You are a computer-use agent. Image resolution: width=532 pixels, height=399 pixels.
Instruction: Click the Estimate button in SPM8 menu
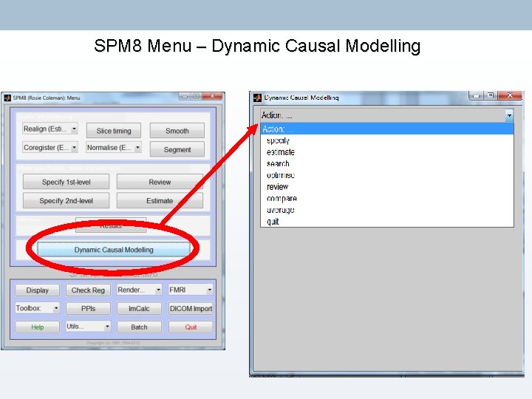point(160,200)
